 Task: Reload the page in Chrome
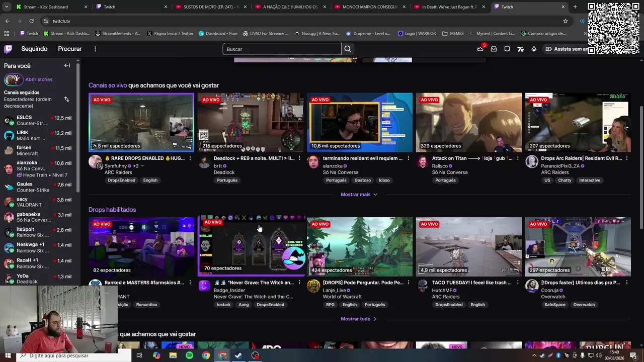(31, 21)
